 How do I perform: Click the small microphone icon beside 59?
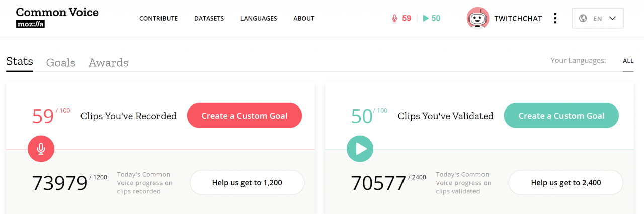tap(394, 18)
